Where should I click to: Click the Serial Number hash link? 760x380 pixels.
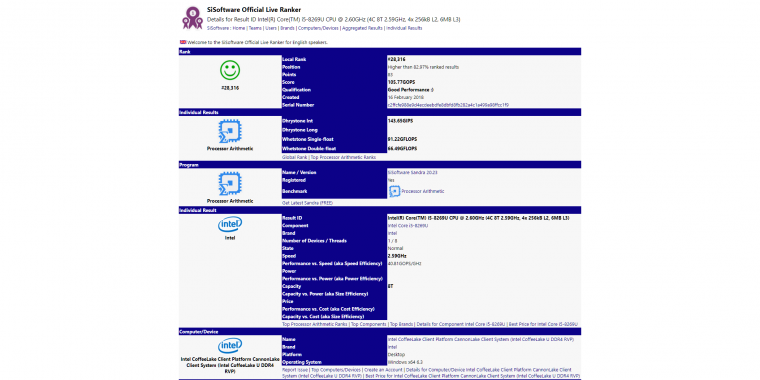(x=448, y=105)
